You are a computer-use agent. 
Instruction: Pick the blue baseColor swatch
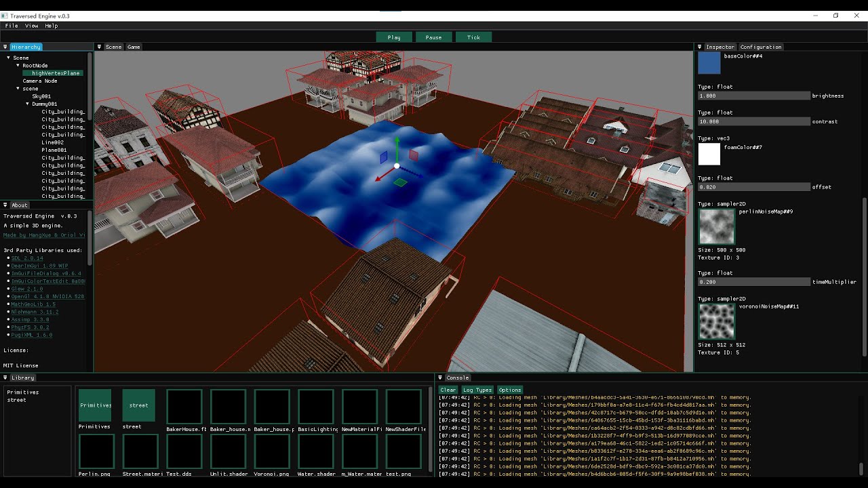coord(709,63)
